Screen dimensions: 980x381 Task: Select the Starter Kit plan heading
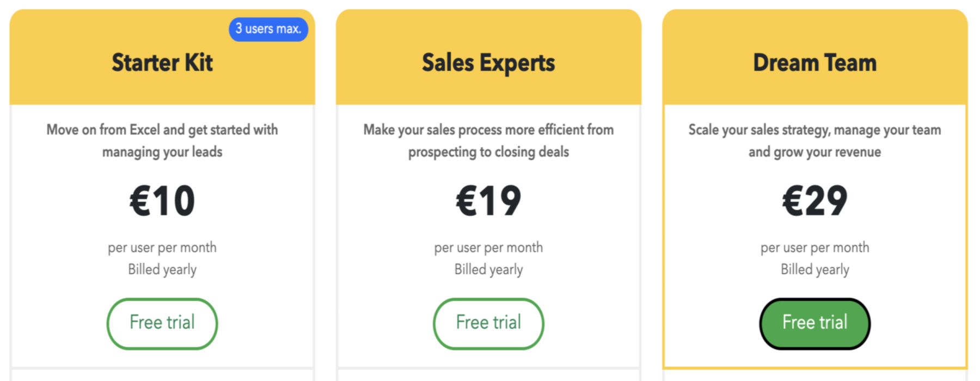162,63
